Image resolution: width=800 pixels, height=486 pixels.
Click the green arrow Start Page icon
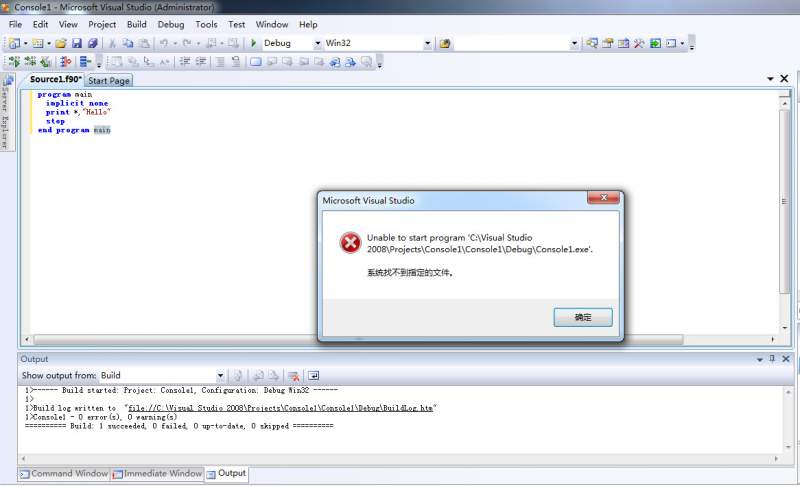pyautogui.click(x=655, y=43)
